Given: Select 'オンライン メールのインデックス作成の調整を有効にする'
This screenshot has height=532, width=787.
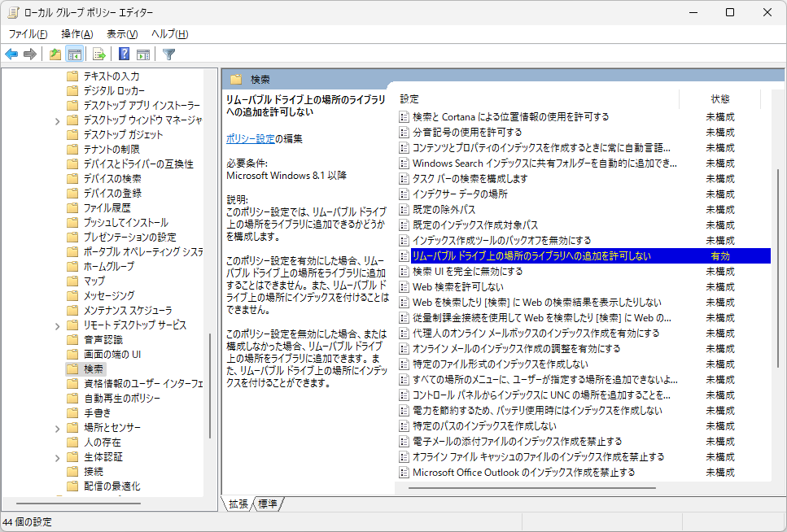Looking at the screenshot, I should pyautogui.click(x=517, y=349).
